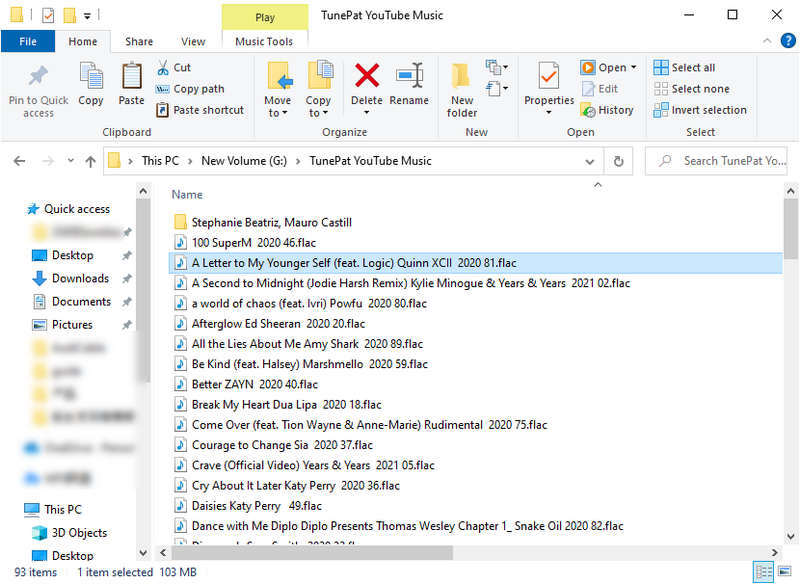Open the Copy to dropdown
The width and height of the screenshot is (800, 584).
[x=318, y=113]
